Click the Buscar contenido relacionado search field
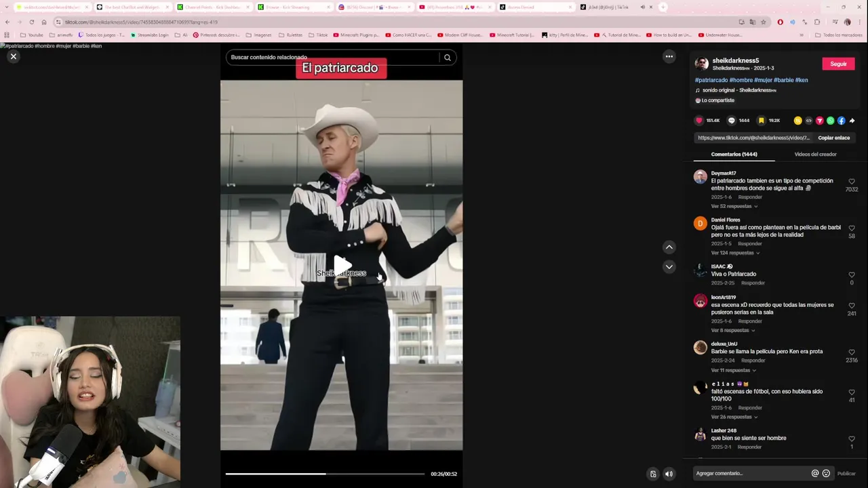The height and width of the screenshot is (488, 868). click(x=334, y=58)
